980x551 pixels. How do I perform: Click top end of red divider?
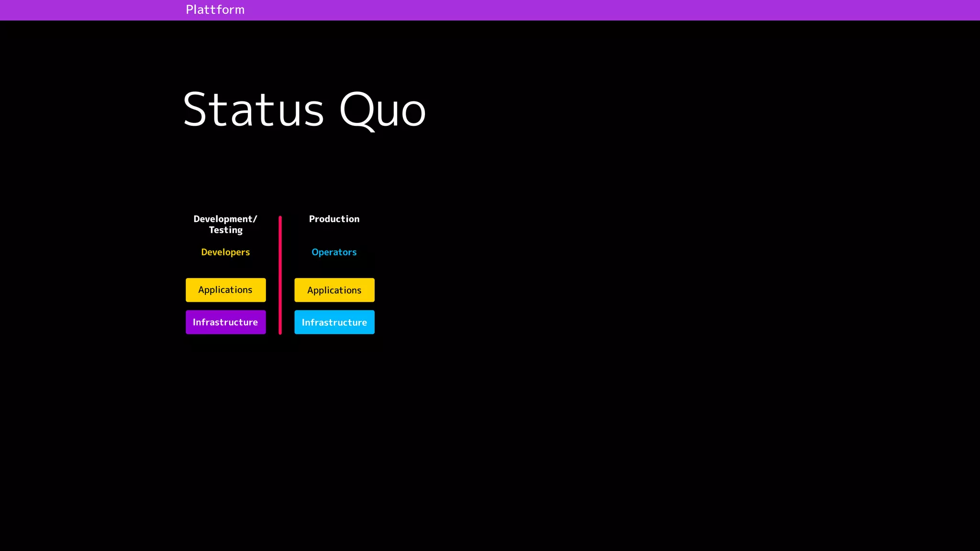(280, 218)
